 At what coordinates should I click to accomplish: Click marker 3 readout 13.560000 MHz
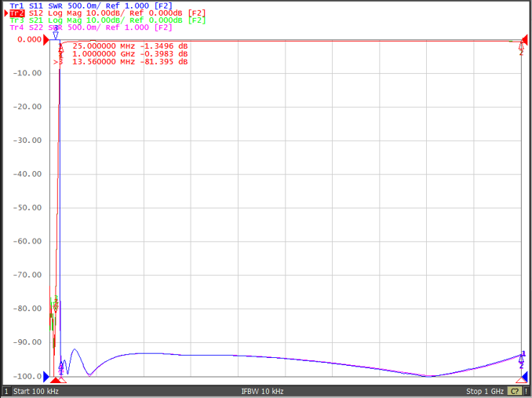(x=130, y=62)
